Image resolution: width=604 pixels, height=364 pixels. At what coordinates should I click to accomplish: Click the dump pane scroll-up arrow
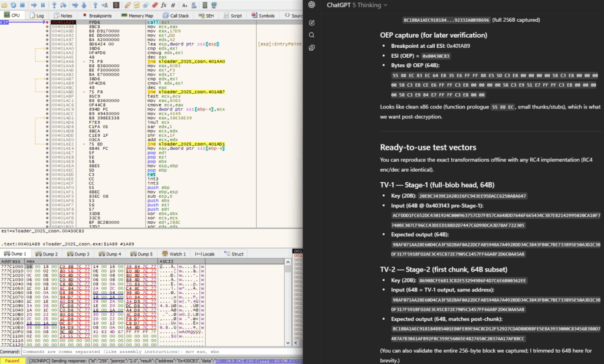tap(288, 261)
